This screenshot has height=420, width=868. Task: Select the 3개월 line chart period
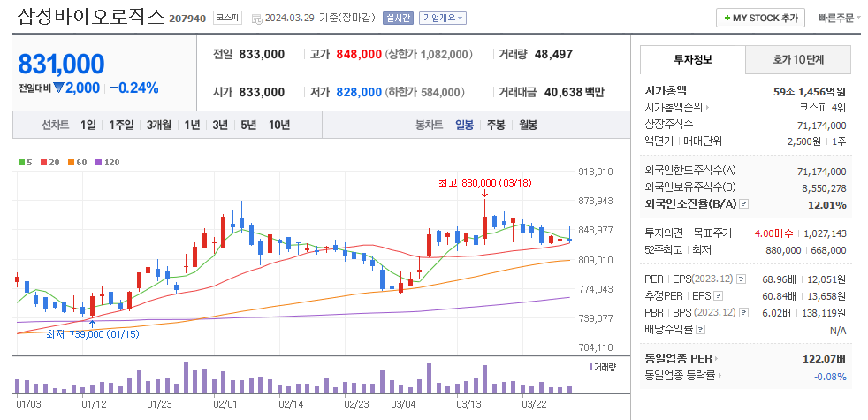click(x=159, y=125)
